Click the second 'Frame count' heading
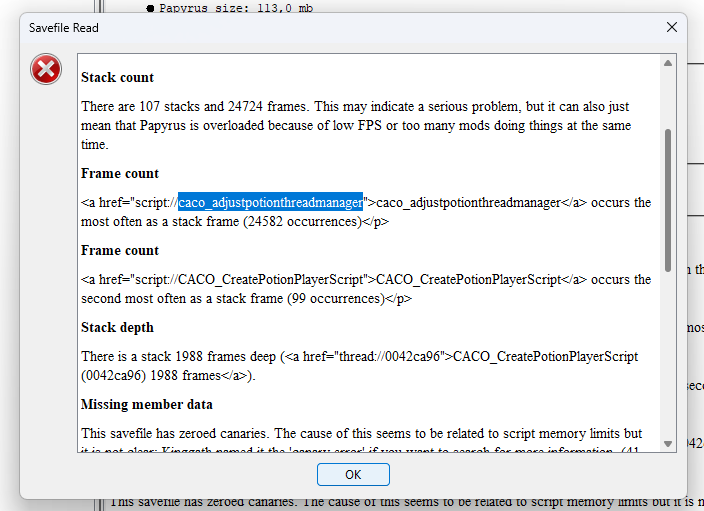The width and height of the screenshot is (704, 511). (120, 250)
